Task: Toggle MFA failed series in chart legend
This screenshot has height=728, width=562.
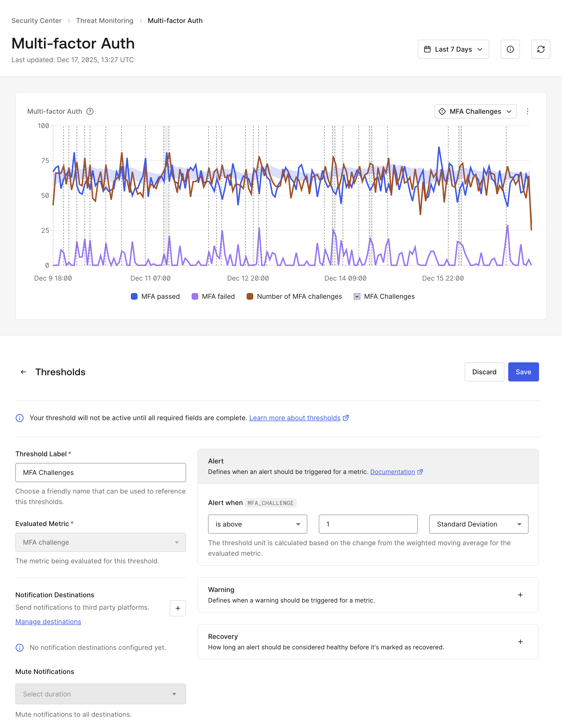Action: [x=213, y=296]
